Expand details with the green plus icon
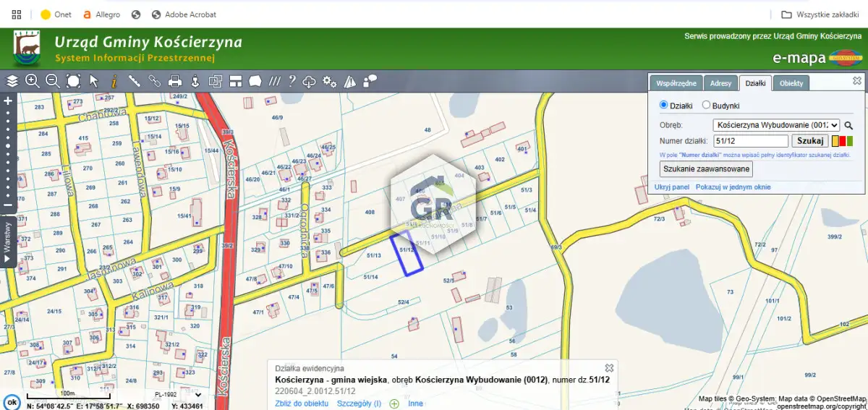This screenshot has width=868, height=410. point(394,403)
